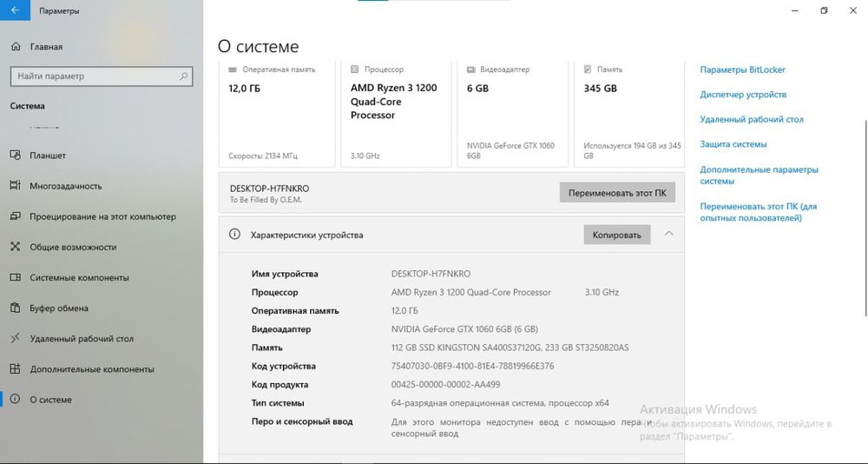Click the search magnifier icon
The width and height of the screenshot is (868, 464).
tap(184, 76)
